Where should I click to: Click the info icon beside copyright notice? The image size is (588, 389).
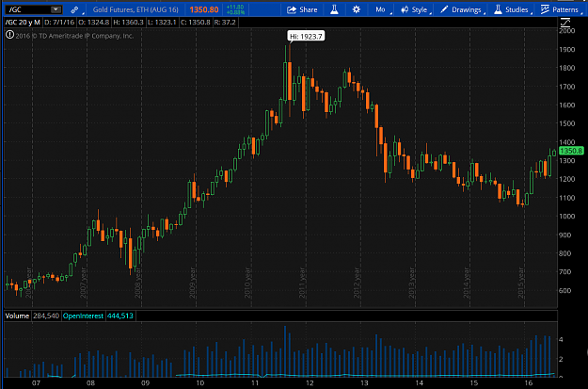tap(9, 35)
